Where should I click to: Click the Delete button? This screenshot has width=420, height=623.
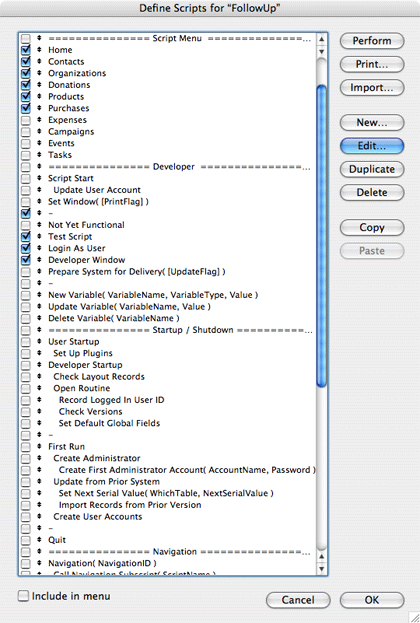tap(372, 193)
